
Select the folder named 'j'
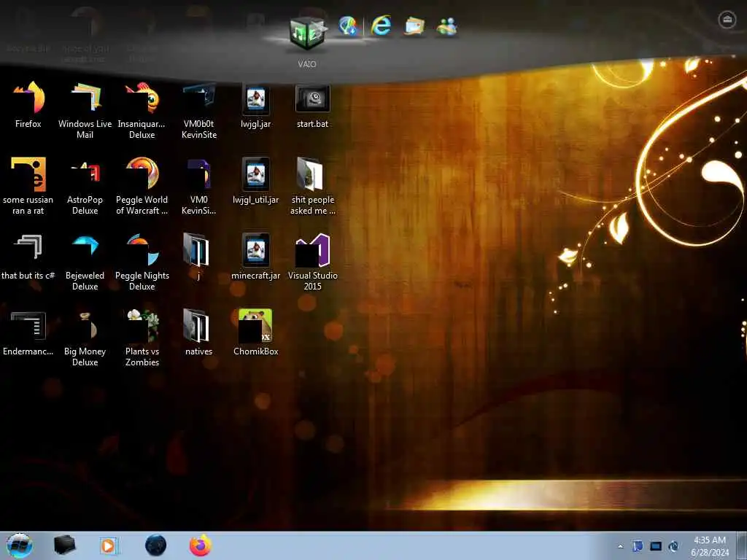coord(196,249)
